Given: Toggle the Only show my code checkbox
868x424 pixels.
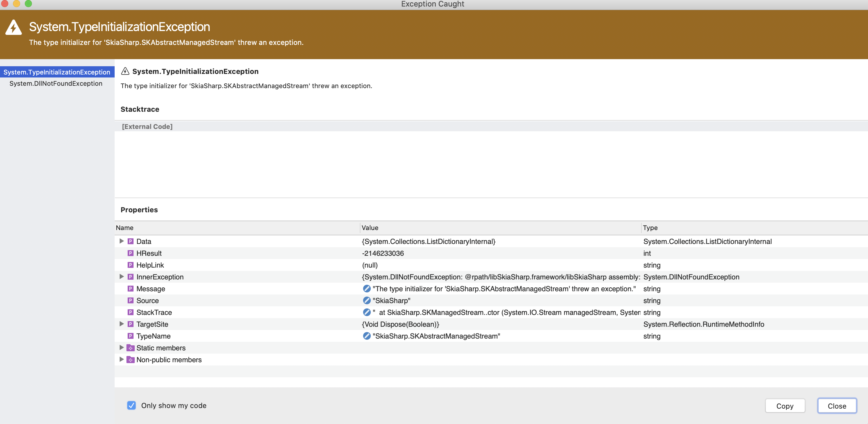Looking at the screenshot, I should point(131,405).
